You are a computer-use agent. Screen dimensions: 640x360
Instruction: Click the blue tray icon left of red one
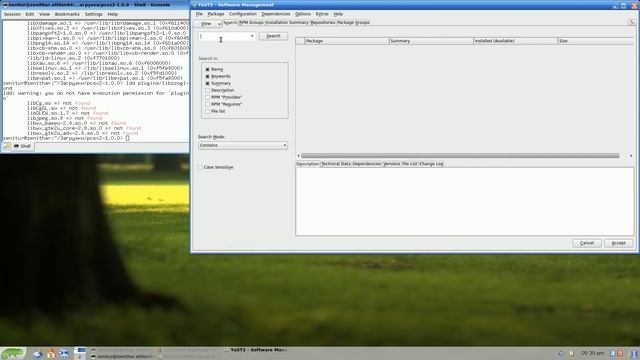(x=612, y=353)
